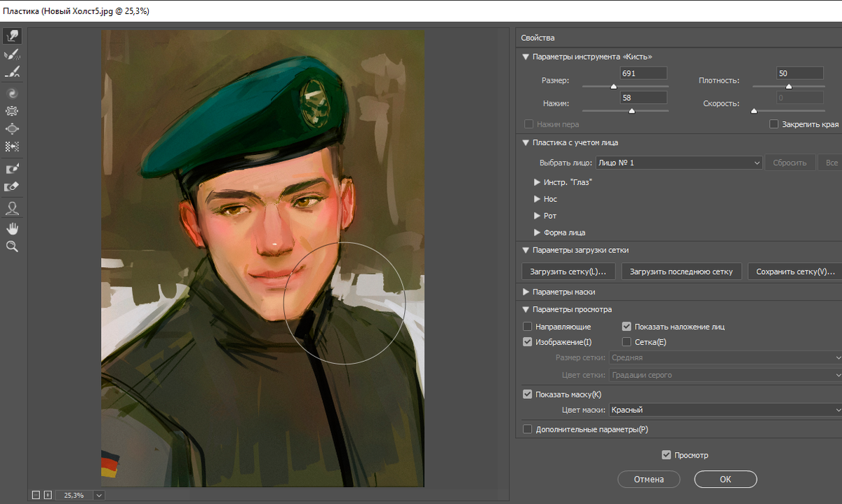The width and height of the screenshot is (842, 504).
Task: Collapse Пластика с учетом лица section
Action: point(526,142)
